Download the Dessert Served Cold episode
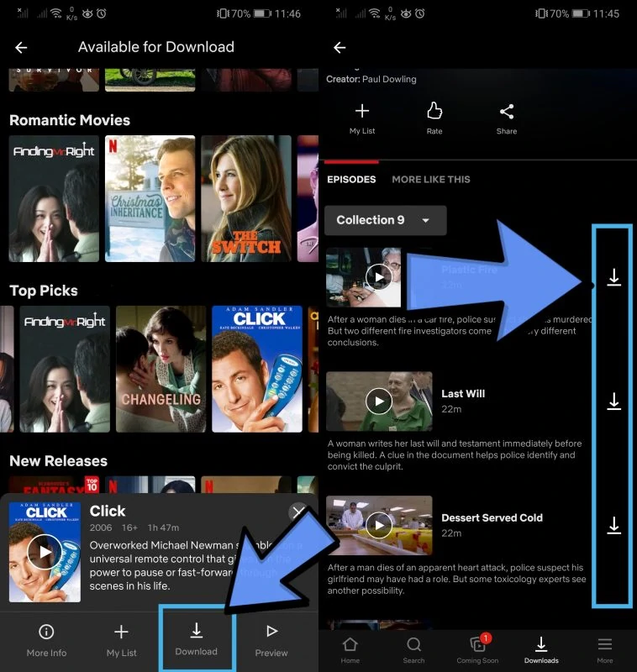The image size is (637, 672). (613, 525)
